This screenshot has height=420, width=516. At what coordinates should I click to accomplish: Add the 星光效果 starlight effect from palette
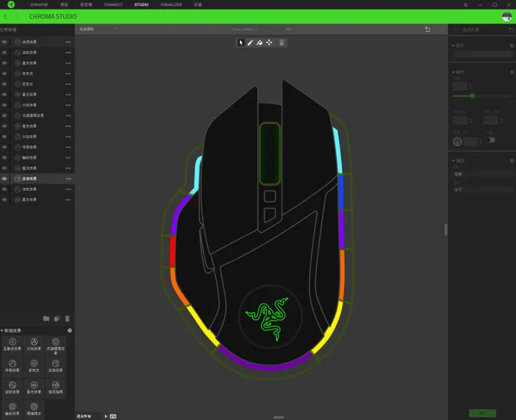(x=34, y=388)
